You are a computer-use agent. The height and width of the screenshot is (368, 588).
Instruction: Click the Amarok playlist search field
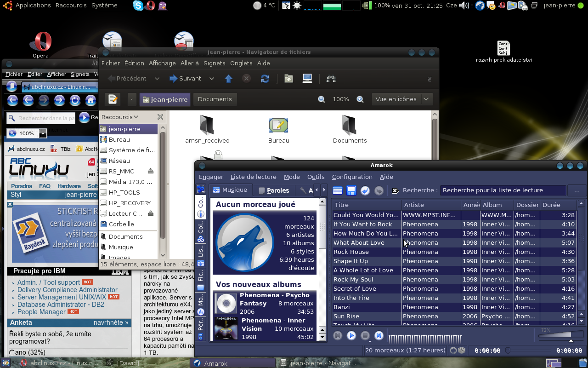coord(503,190)
